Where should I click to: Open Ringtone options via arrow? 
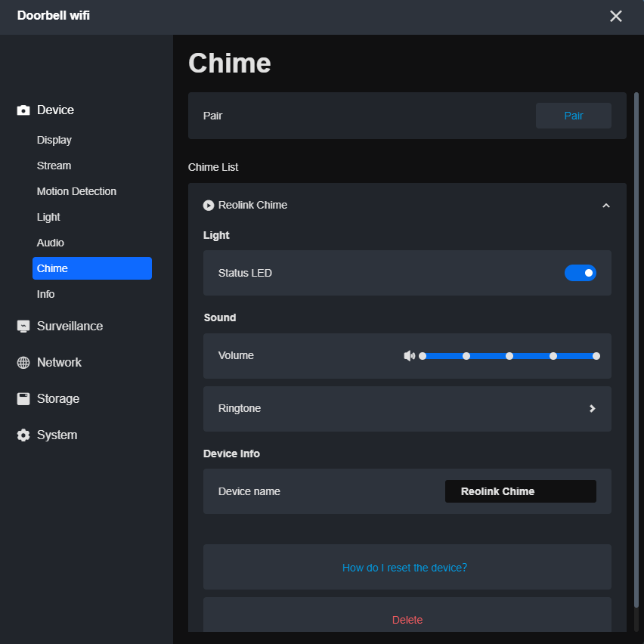(x=592, y=408)
